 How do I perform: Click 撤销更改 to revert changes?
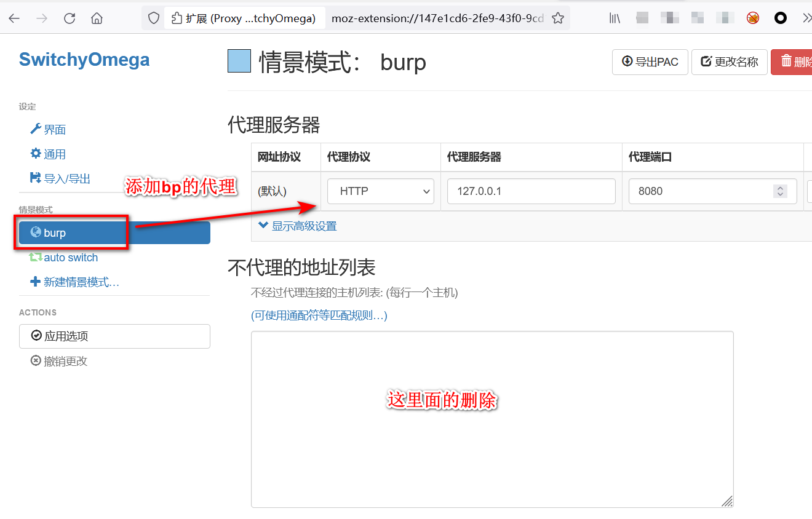tap(59, 361)
